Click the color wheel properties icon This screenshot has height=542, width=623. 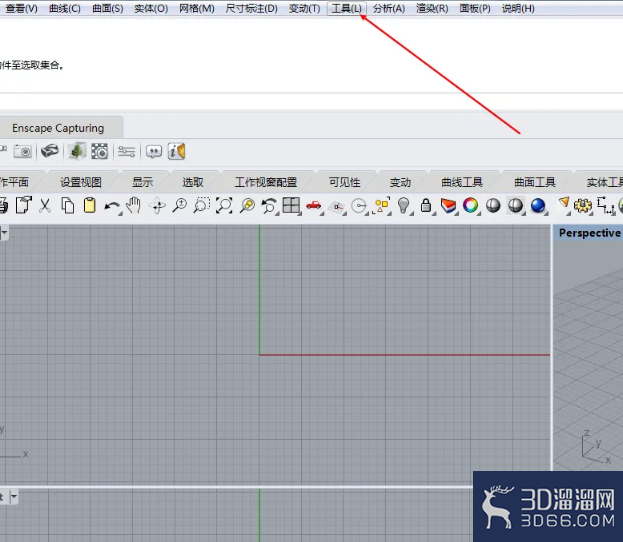point(471,205)
